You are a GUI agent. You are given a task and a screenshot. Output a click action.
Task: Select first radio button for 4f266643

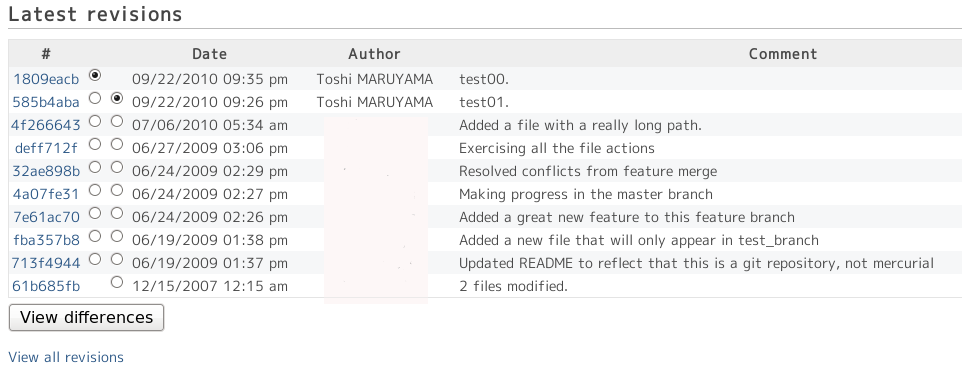tap(94, 121)
